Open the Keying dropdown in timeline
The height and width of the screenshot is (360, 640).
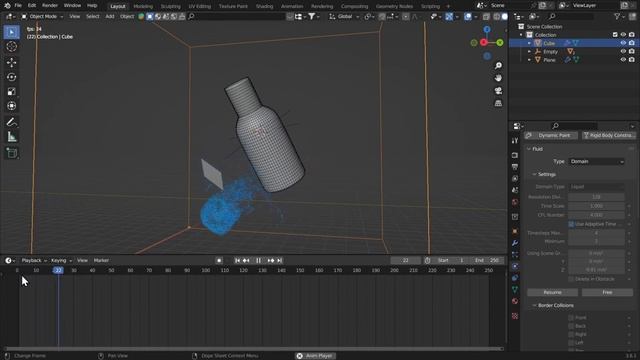click(61, 260)
